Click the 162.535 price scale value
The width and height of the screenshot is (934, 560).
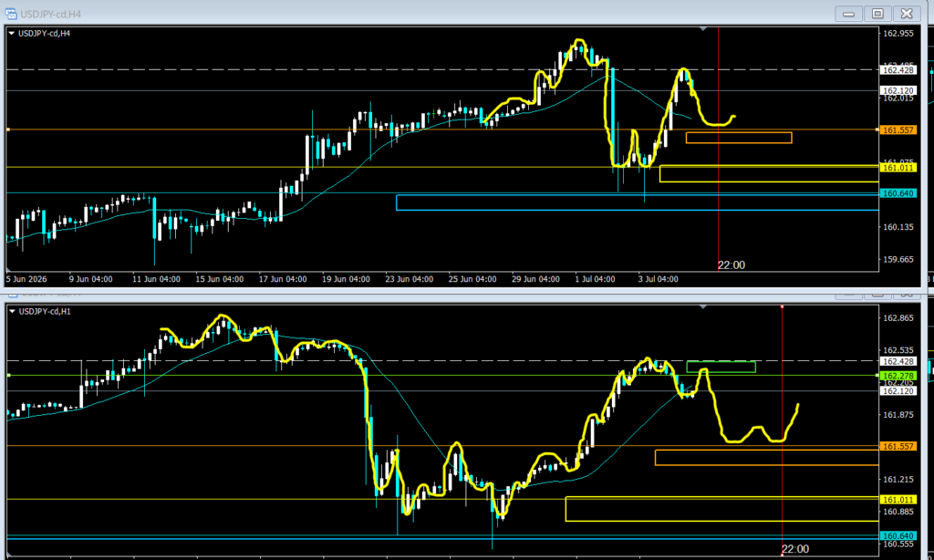898,350
